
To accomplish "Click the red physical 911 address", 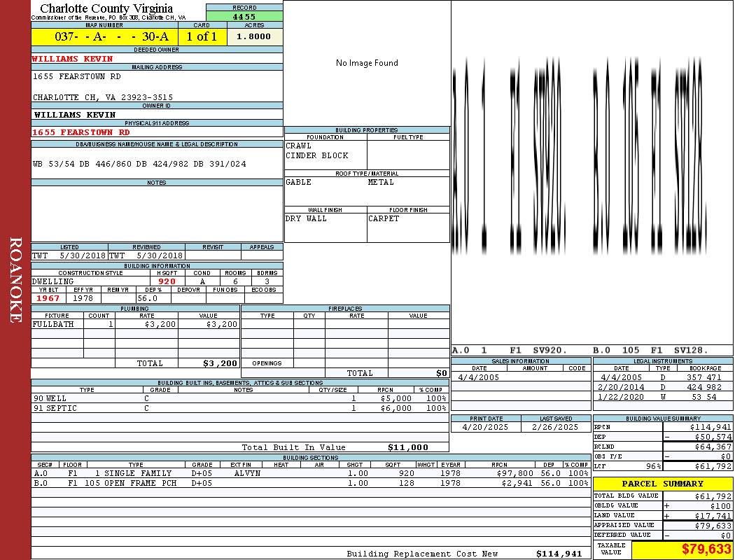I will pos(81,132).
